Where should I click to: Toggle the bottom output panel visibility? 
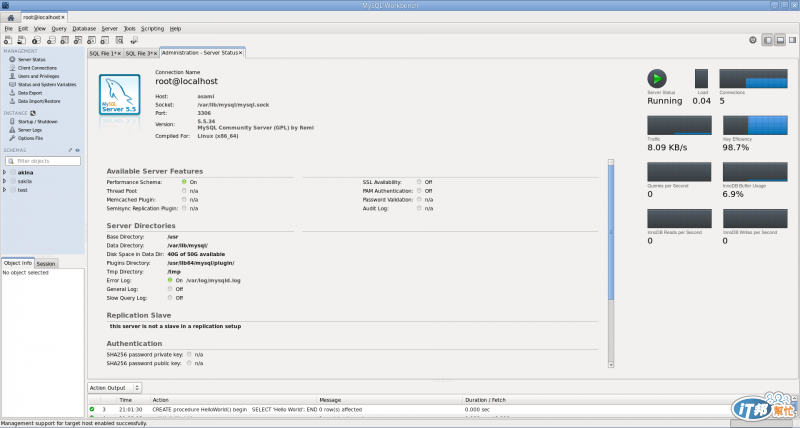tap(780, 40)
